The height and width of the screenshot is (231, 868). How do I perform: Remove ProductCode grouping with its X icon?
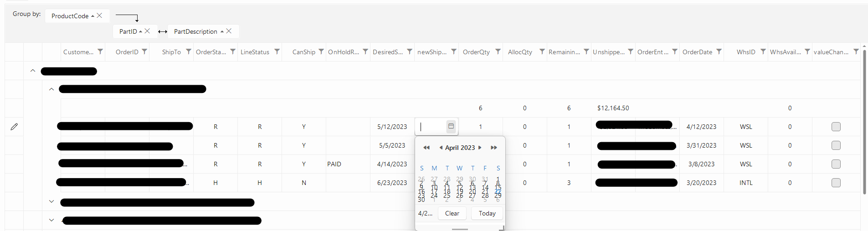click(100, 15)
